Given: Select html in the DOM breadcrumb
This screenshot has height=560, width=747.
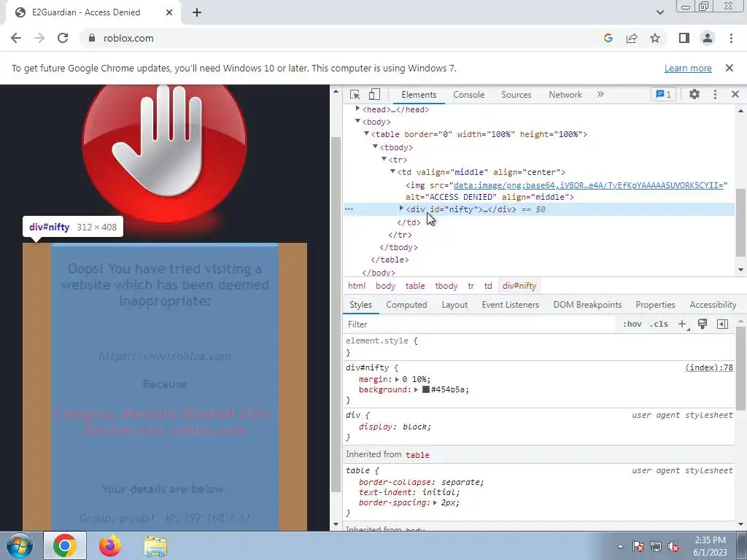Looking at the screenshot, I should click(357, 286).
